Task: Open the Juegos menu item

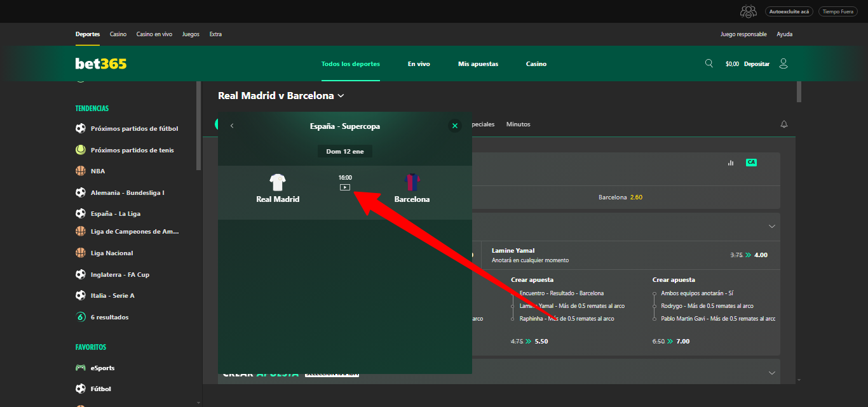Action: click(x=191, y=34)
